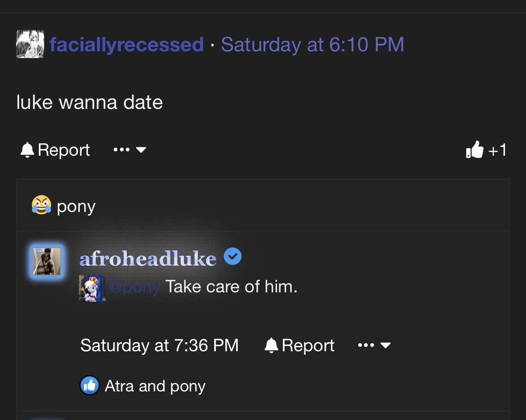
Task: View the Atra and pony likes list
Action: point(155,386)
